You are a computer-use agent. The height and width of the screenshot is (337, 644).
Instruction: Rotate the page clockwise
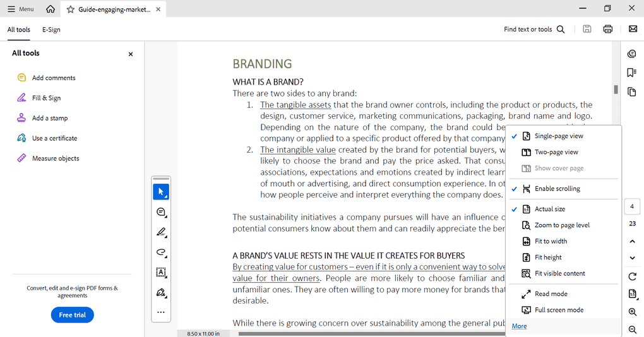[633, 276]
